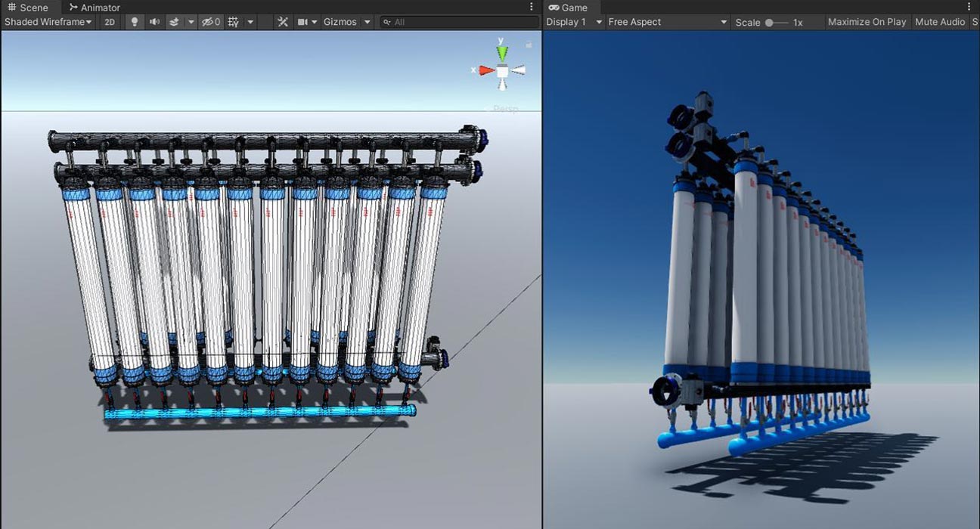Open the component tools wrench icon
The width and height of the screenshot is (980, 529).
(x=283, y=22)
